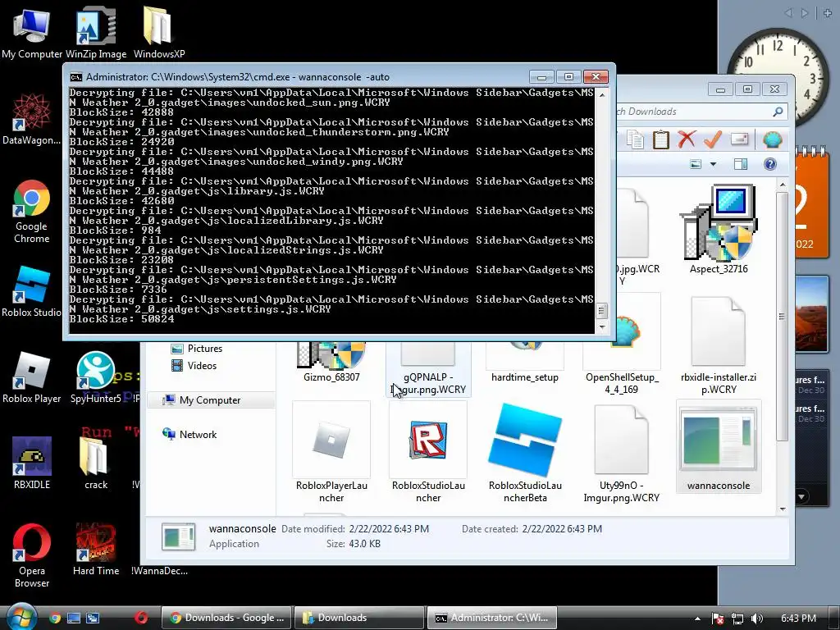The height and width of the screenshot is (630, 840).
Task: Click the orange checkmark Properties icon
Action: click(x=713, y=139)
